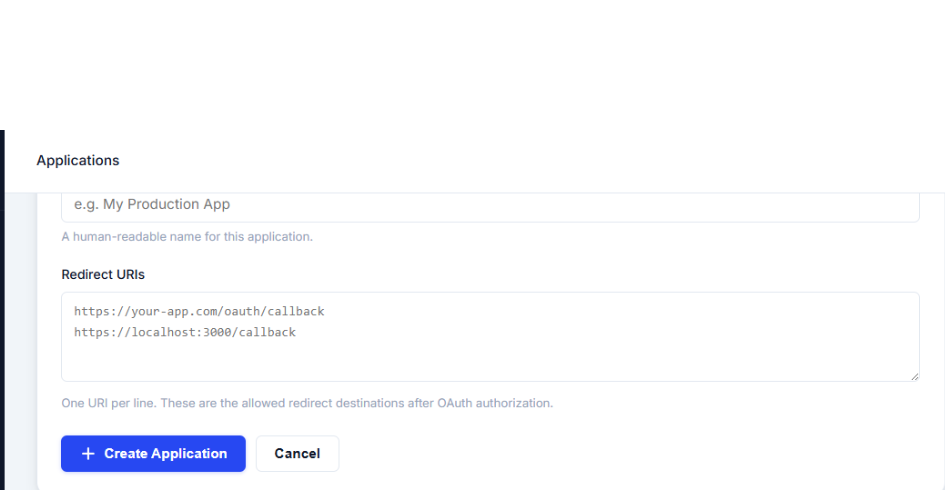The width and height of the screenshot is (945, 490).
Task: Click the word OAuth in the redirect helper text
Action: coord(454,403)
